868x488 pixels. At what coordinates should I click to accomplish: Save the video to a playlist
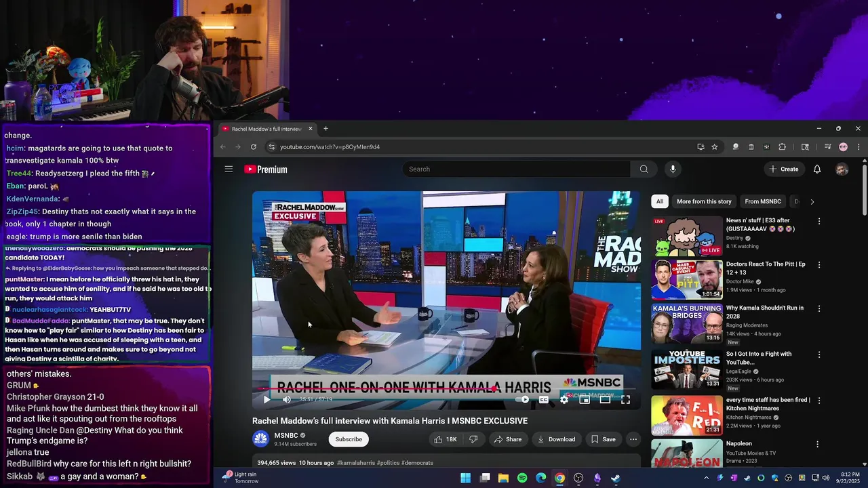(x=603, y=439)
